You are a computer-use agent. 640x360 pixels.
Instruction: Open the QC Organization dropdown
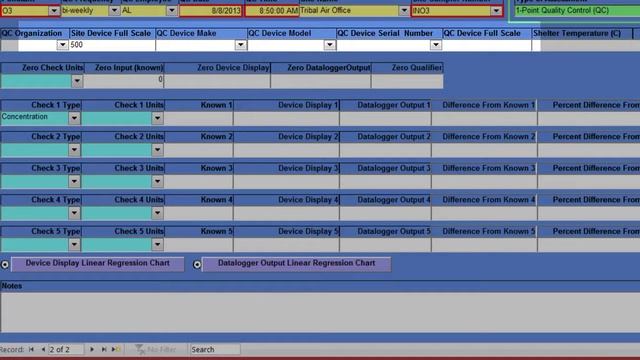(62, 45)
